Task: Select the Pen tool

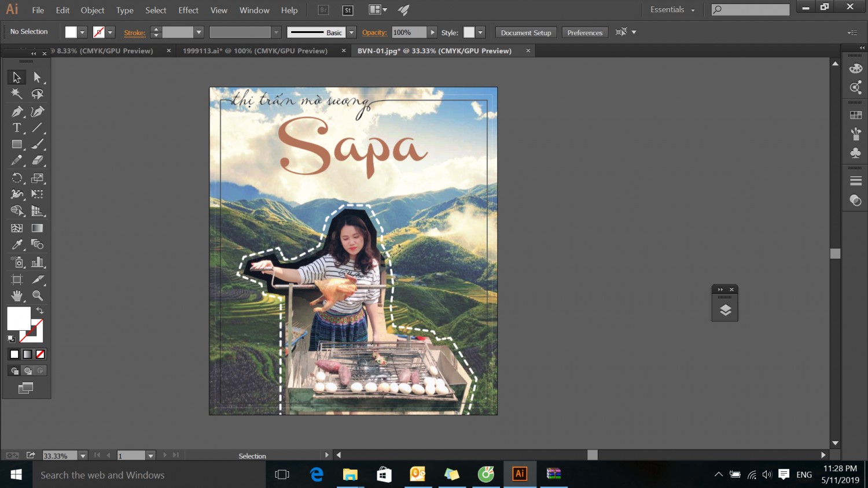Action: tap(17, 111)
